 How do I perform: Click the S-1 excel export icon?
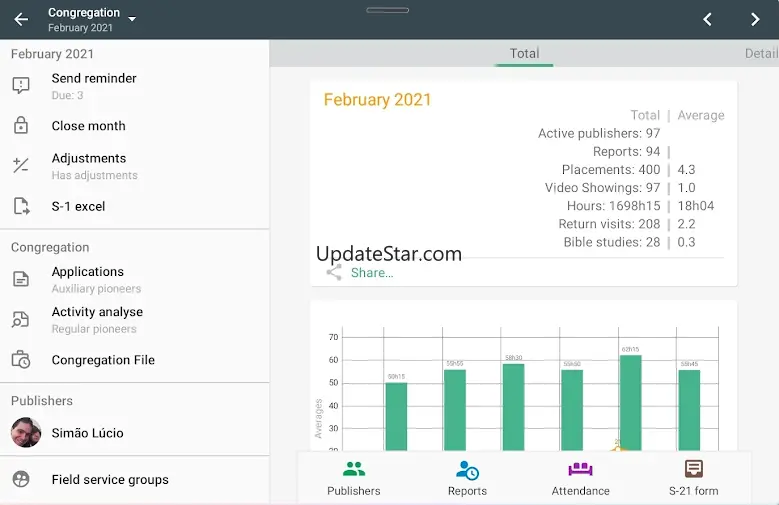tap(21, 206)
